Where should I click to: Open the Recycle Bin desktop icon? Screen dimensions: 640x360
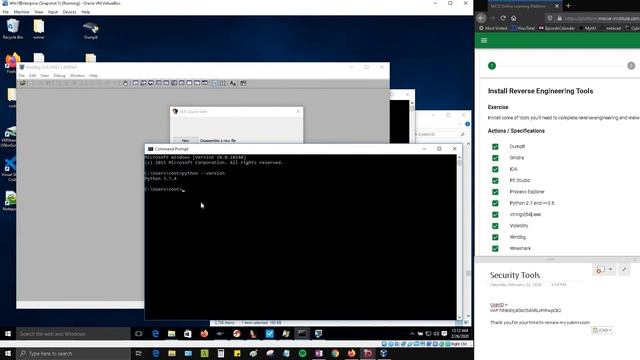pos(13,29)
